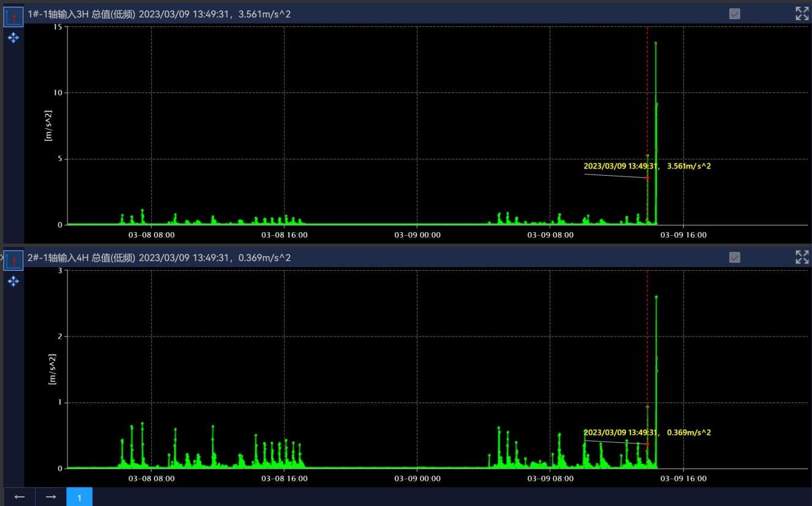Viewport: 812px width, 506px height.
Task: Toggle the checkbox on the 2#-1轴输入4H chart header
Action: tap(735, 257)
